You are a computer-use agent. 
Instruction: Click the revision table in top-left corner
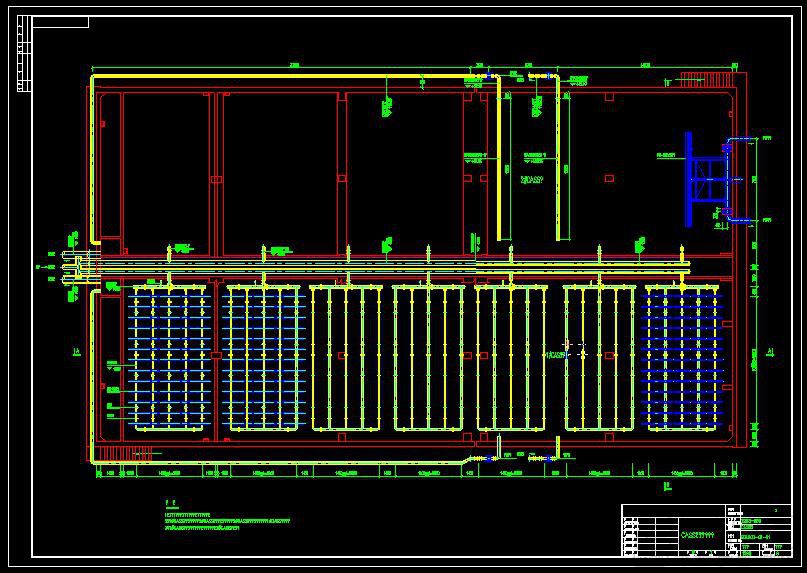[x=25, y=54]
